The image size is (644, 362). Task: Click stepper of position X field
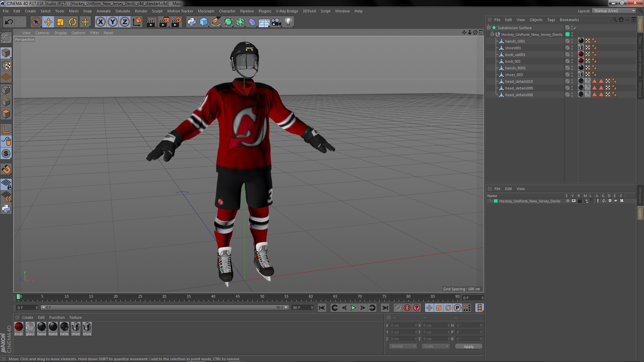pyautogui.click(x=416, y=325)
